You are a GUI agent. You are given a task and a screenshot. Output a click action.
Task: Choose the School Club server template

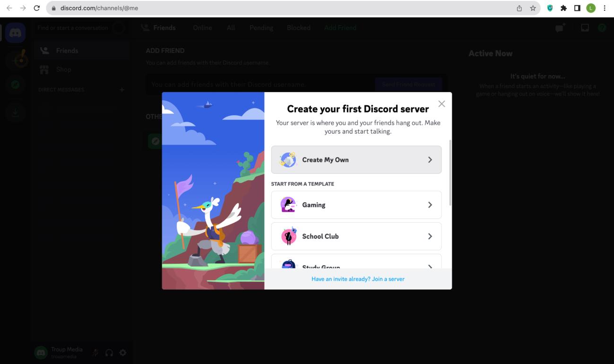(x=356, y=236)
